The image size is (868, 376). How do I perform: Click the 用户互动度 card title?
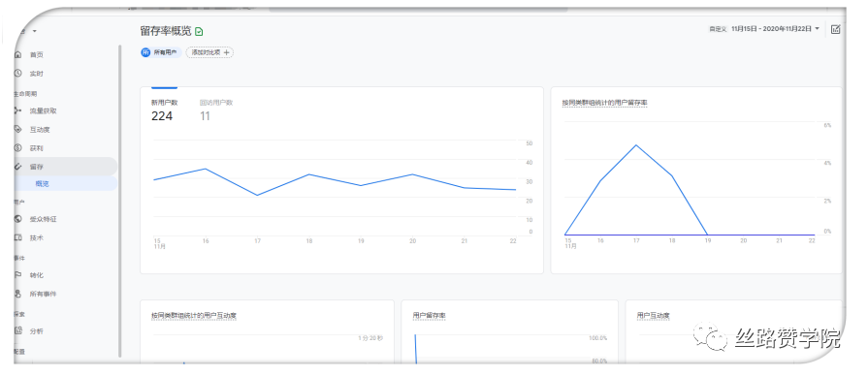pos(654,316)
